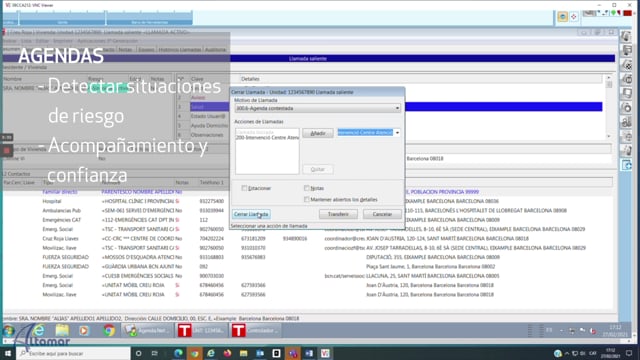Click the details panel scroll-up arrow
The height and width of the screenshot is (360, 640).
pyautogui.click(x=609, y=77)
